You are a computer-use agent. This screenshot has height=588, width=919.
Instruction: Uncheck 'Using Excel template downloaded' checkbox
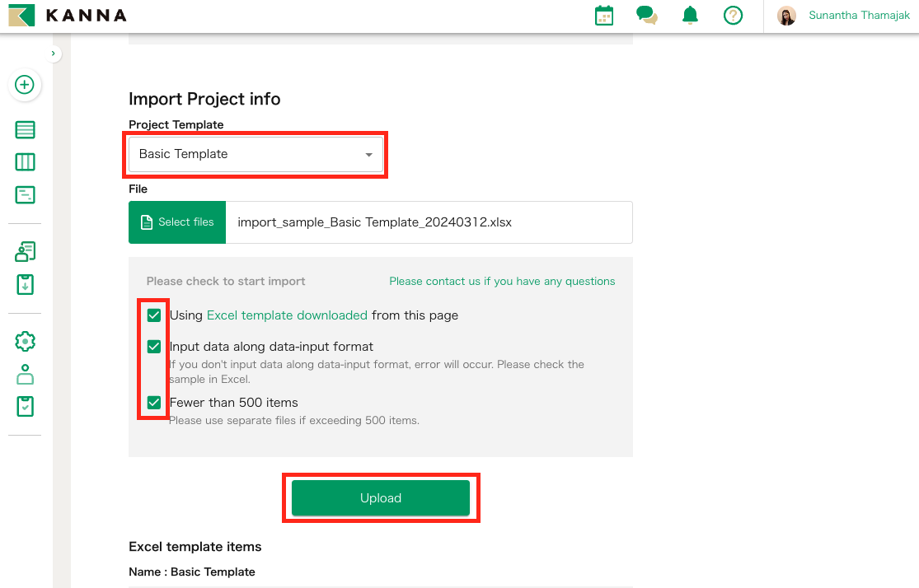[x=154, y=315]
